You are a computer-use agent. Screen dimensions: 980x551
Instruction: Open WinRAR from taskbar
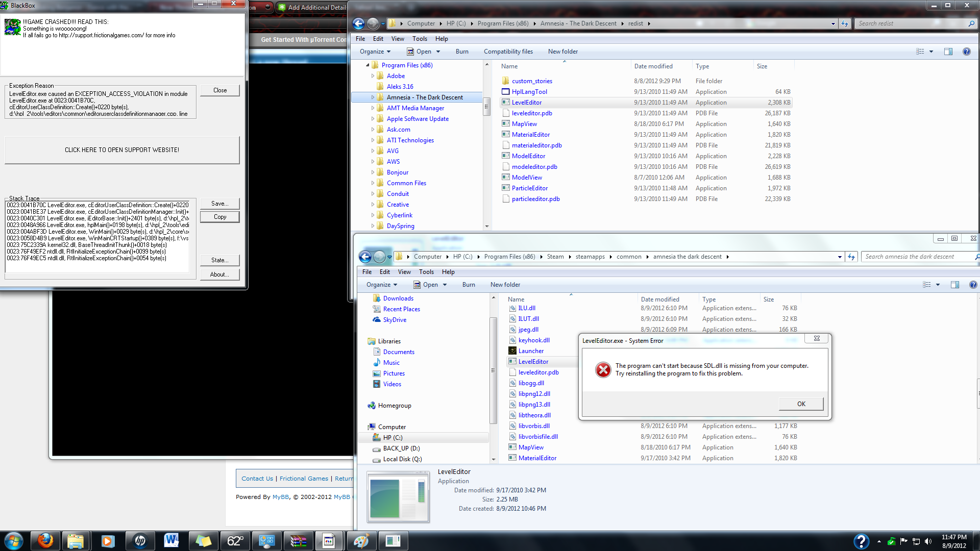pos(298,541)
